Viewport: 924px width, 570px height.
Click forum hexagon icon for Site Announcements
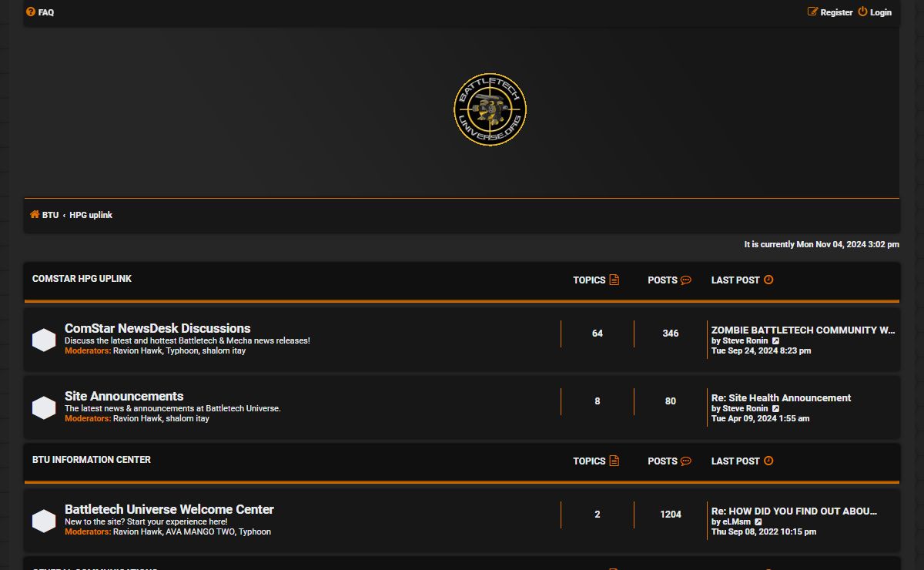point(44,407)
